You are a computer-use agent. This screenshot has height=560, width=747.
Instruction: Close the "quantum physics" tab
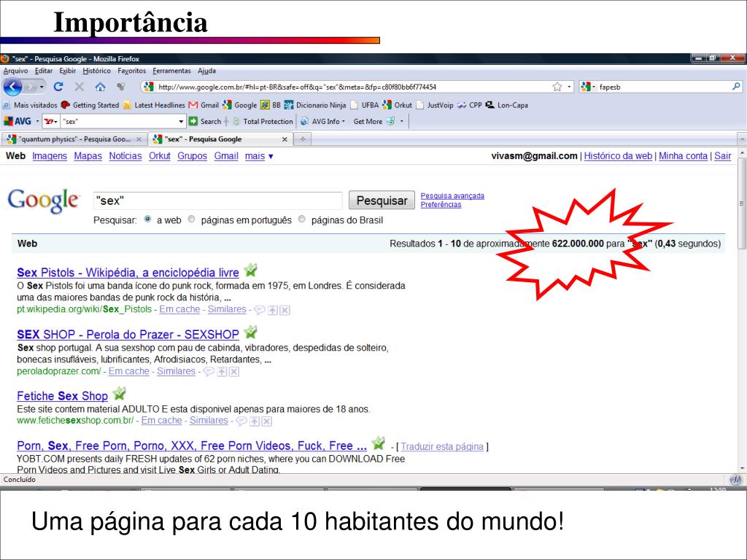[139, 139]
